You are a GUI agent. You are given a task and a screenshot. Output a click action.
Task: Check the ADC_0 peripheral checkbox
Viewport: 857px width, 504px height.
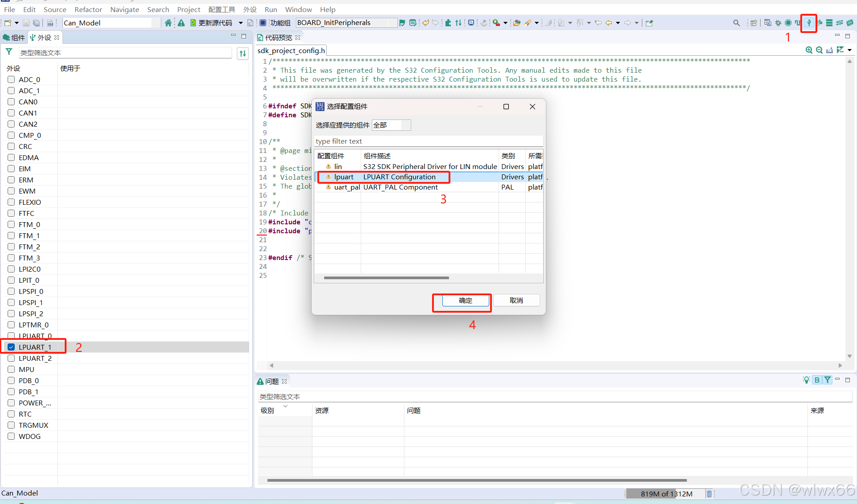point(12,79)
